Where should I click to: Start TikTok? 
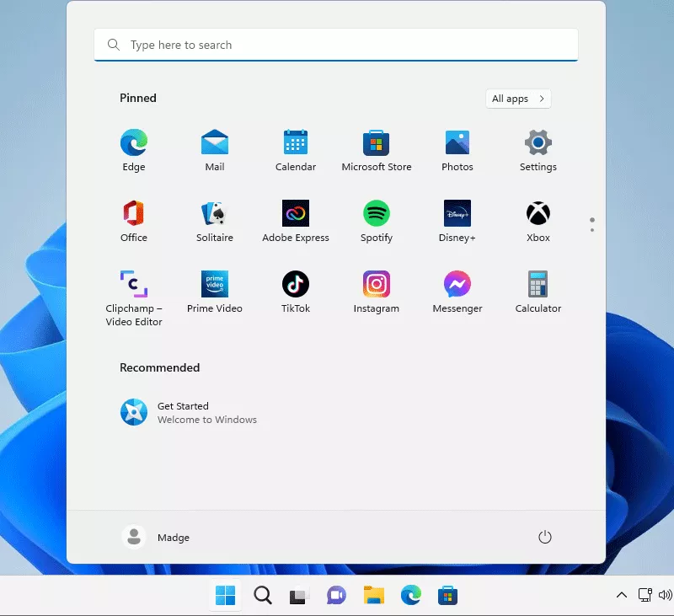pyautogui.click(x=295, y=284)
